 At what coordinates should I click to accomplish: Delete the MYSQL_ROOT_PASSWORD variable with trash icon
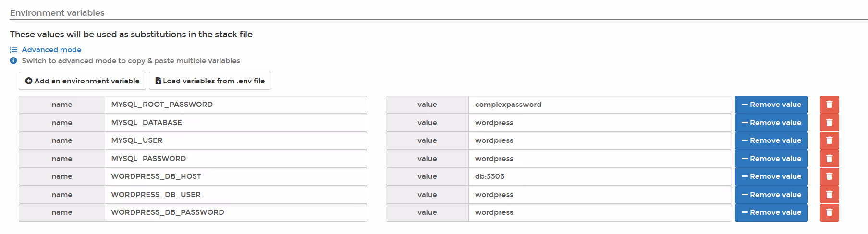(x=829, y=105)
